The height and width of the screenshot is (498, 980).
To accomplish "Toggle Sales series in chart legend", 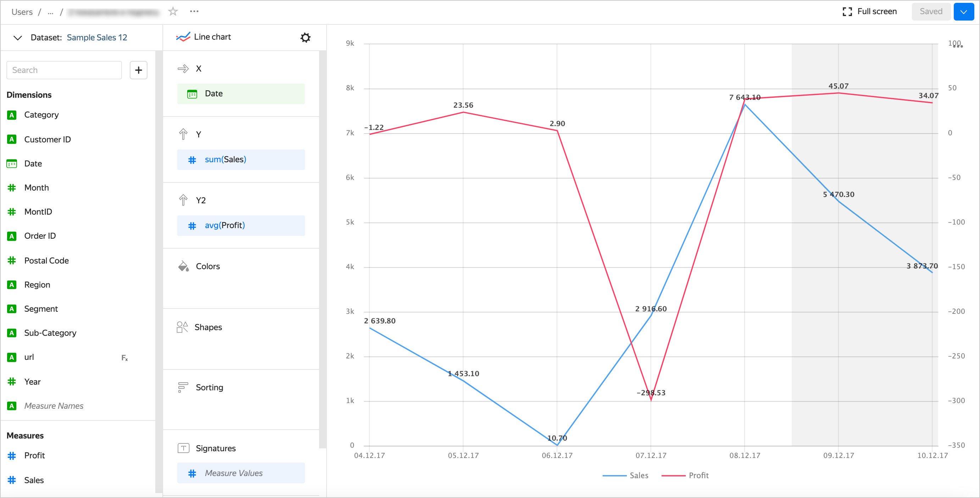I will 626,475.
